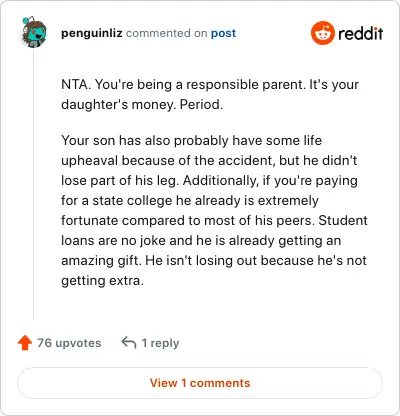Screen dimensions: 400x416
Task: Open penguinliz's avatar image
Action: click(34, 32)
